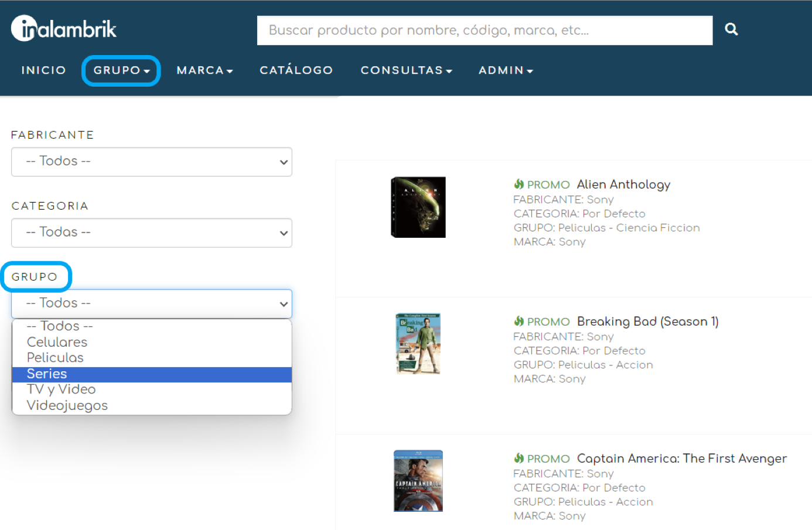812x530 pixels.
Task: Click the FABRICANTE filter label
Action: (x=52, y=135)
